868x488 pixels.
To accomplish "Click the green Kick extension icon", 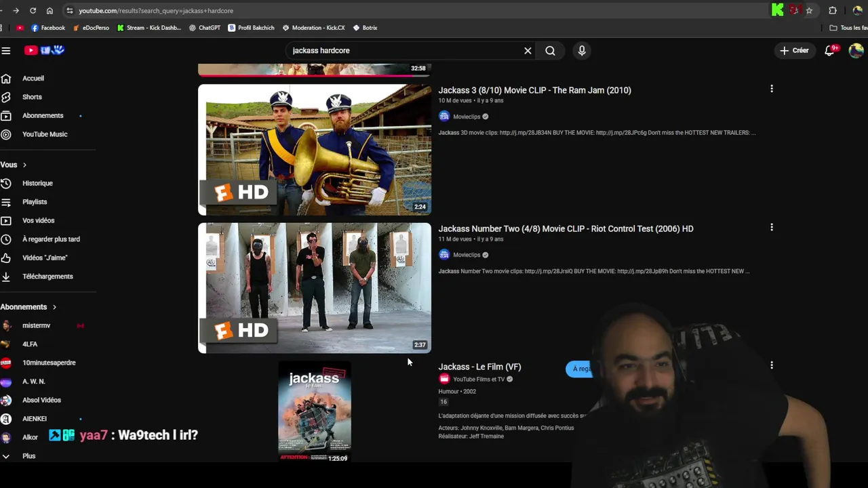I will pos(778,10).
